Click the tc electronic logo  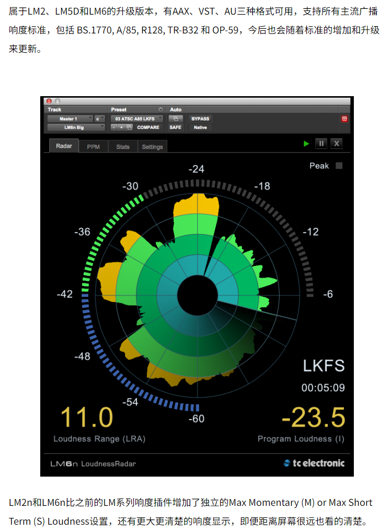click(x=314, y=463)
